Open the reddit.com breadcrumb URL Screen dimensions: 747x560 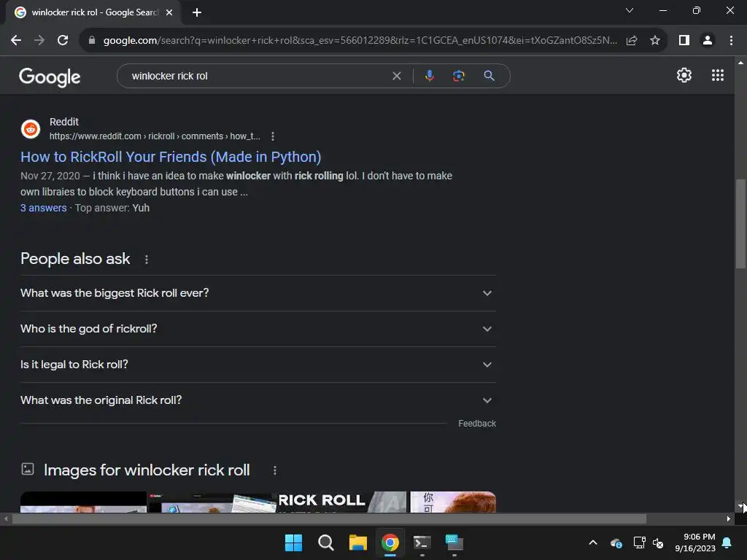click(x=155, y=136)
